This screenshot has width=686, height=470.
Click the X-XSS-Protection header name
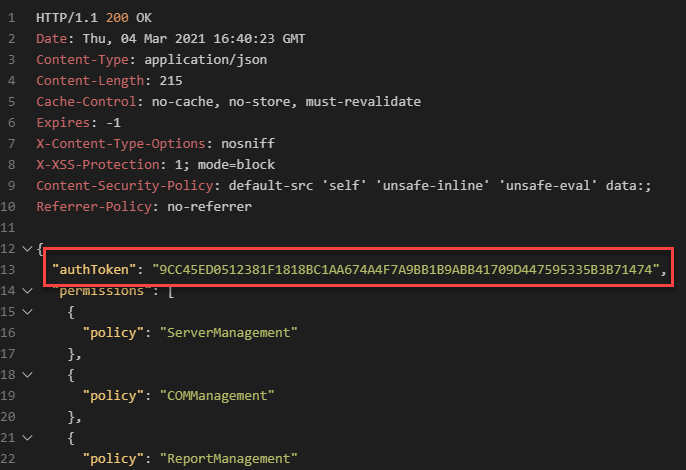pyautogui.click(x=93, y=165)
